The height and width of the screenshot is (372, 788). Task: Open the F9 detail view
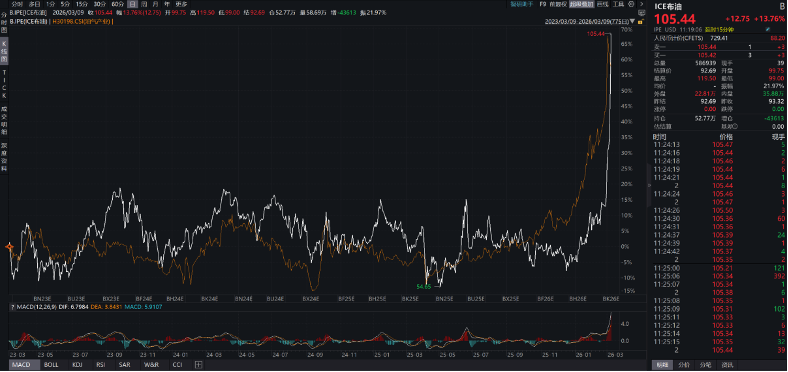click(543, 4)
